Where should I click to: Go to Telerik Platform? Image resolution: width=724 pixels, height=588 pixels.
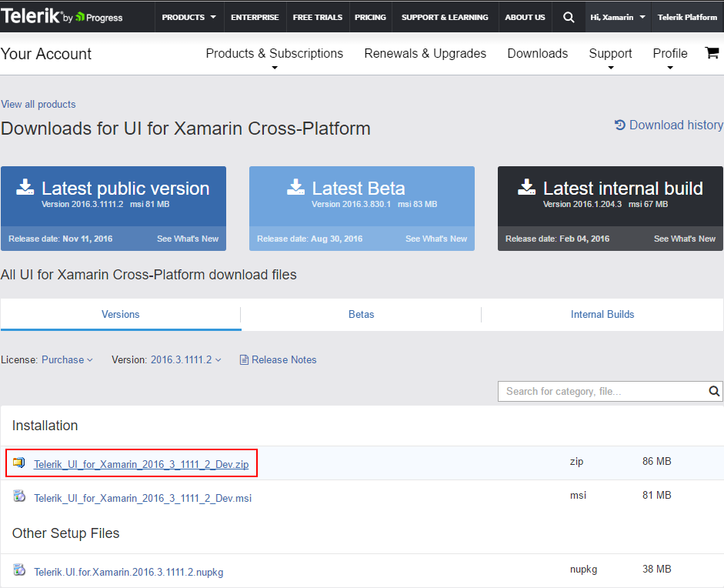pyautogui.click(x=687, y=17)
